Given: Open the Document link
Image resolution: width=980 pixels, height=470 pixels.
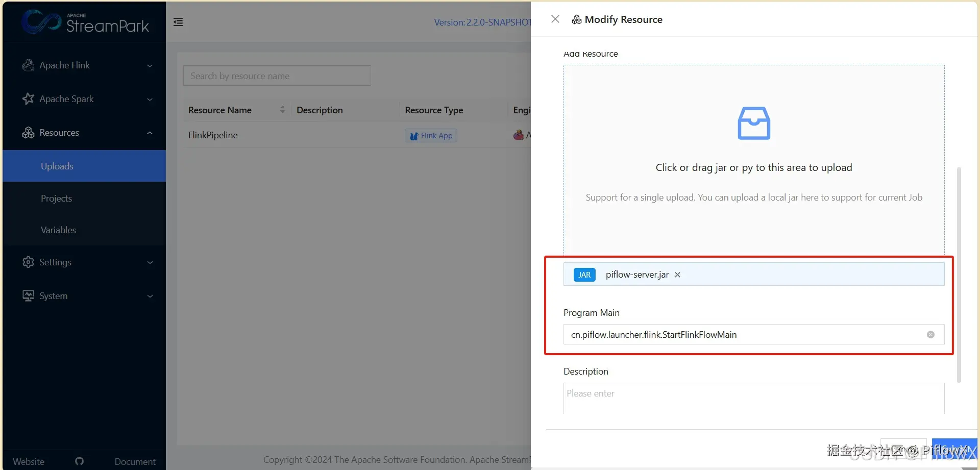Looking at the screenshot, I should pos(135,461).
